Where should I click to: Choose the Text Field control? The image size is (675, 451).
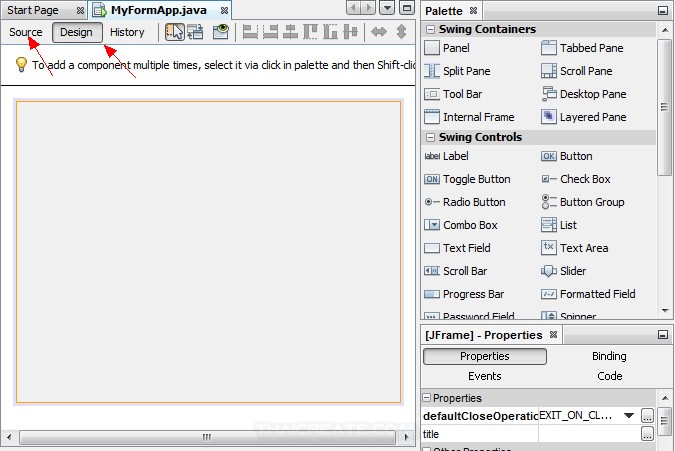pos(457,248)
